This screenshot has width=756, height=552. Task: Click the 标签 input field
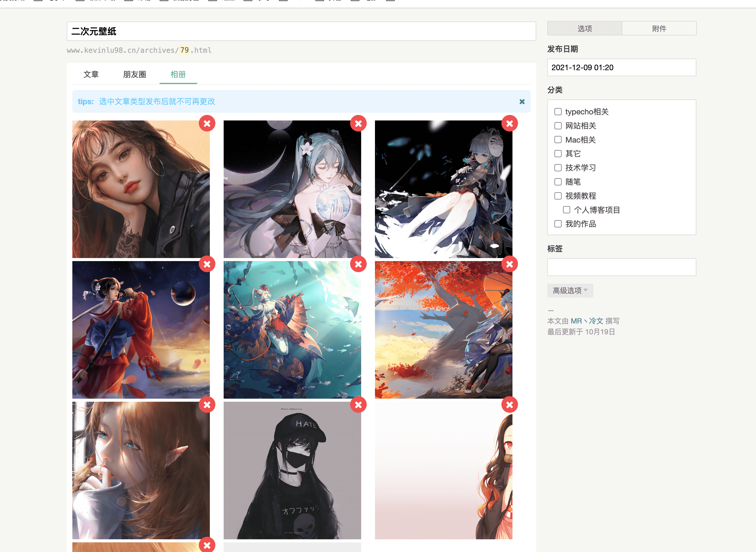pyautogui.click(x=622, y=266)
